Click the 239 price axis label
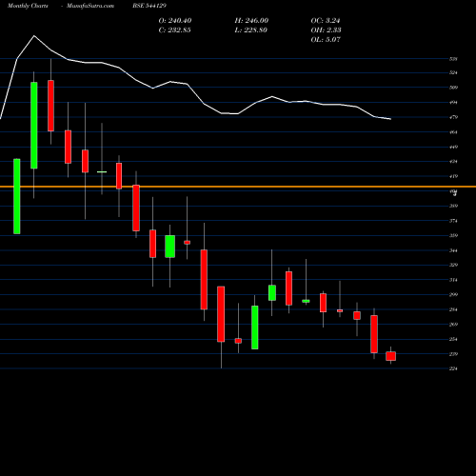 [453, 354]
